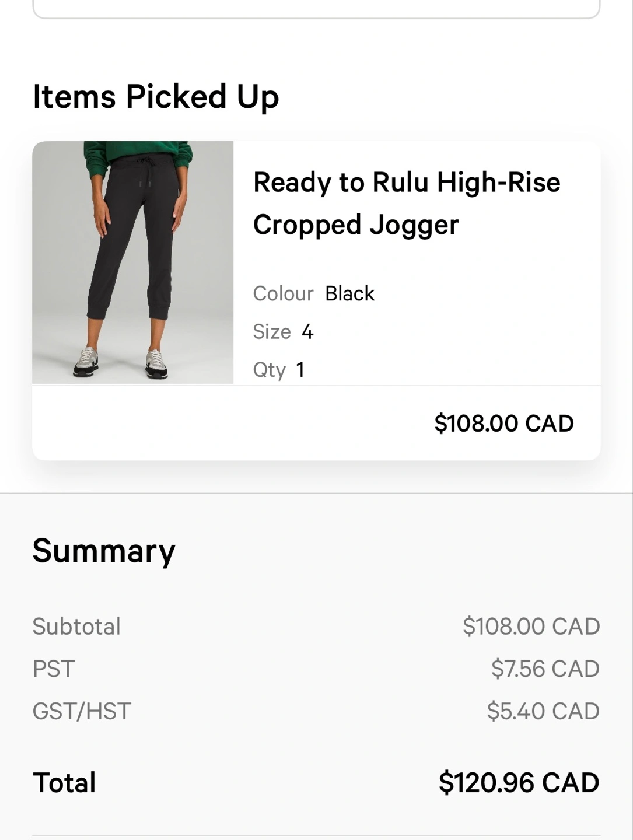Tap the total amount $120.96 CAD
633x840 pixels.
(x=519, y=782)
